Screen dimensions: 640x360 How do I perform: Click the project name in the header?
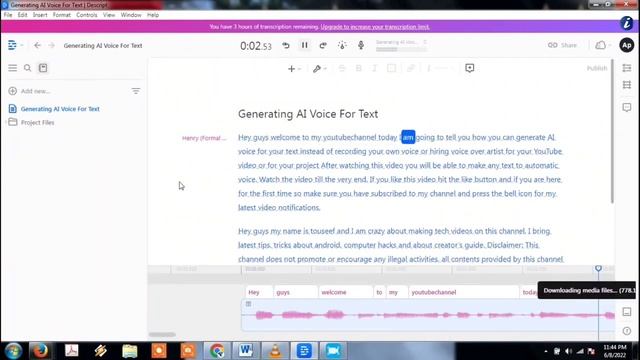click(103, 45)
